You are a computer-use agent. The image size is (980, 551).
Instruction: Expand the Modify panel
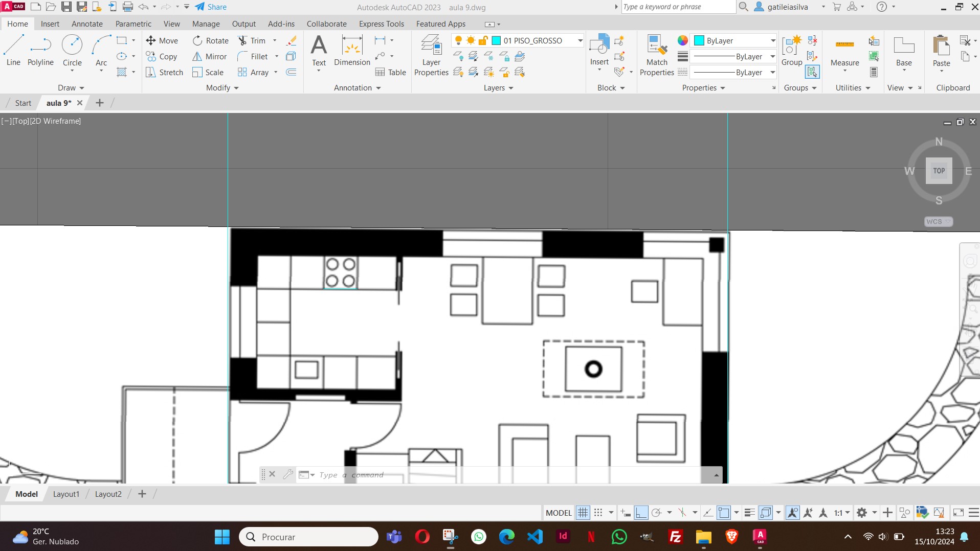tap(222, 87)
